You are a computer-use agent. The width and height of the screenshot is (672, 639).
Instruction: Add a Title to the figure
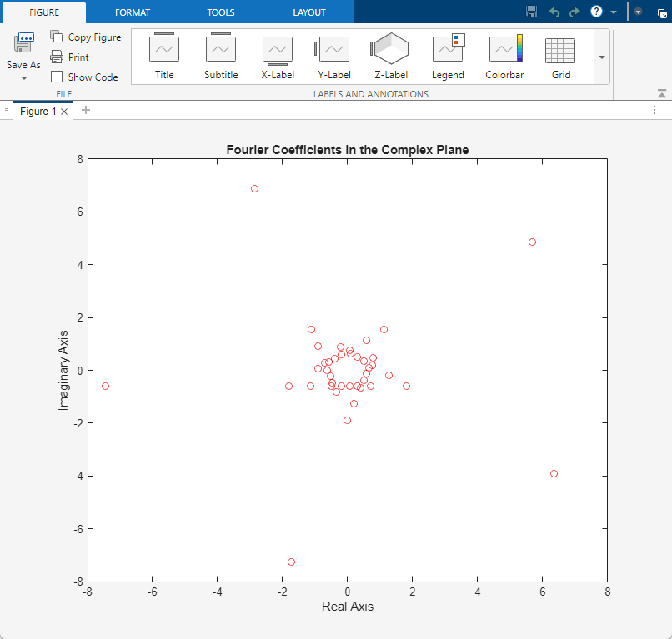[164, 57]
